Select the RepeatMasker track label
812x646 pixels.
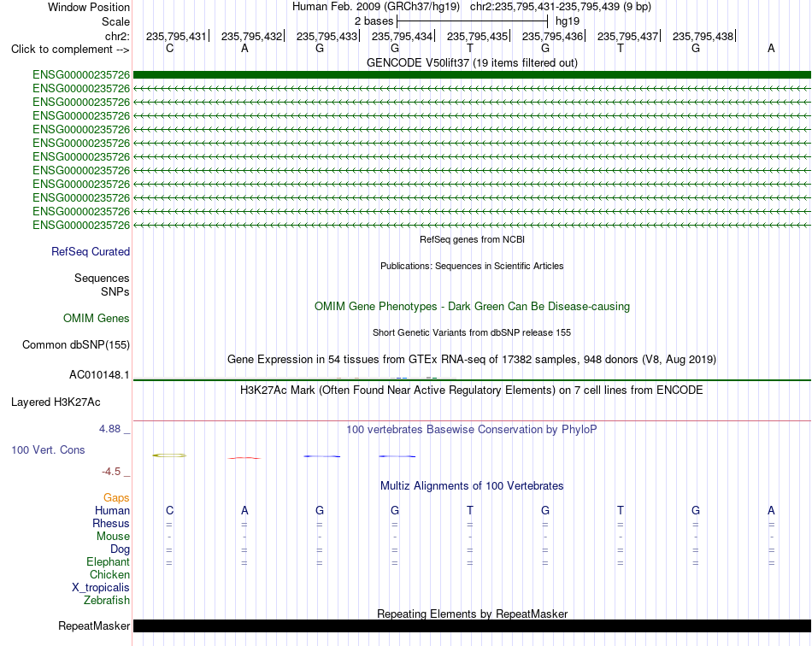94,626
